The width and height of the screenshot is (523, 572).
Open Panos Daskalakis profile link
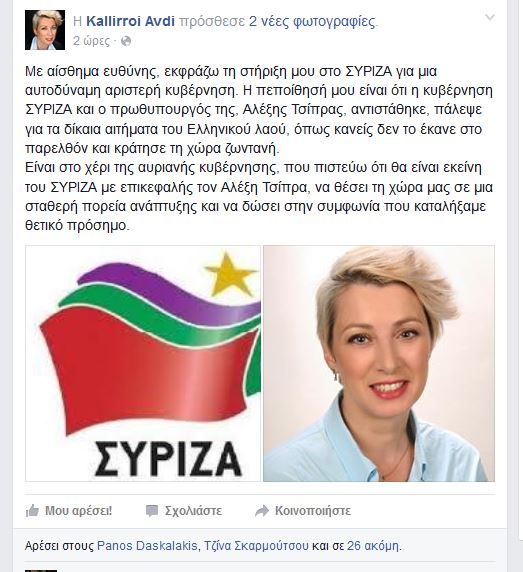(x=147, y=546)
